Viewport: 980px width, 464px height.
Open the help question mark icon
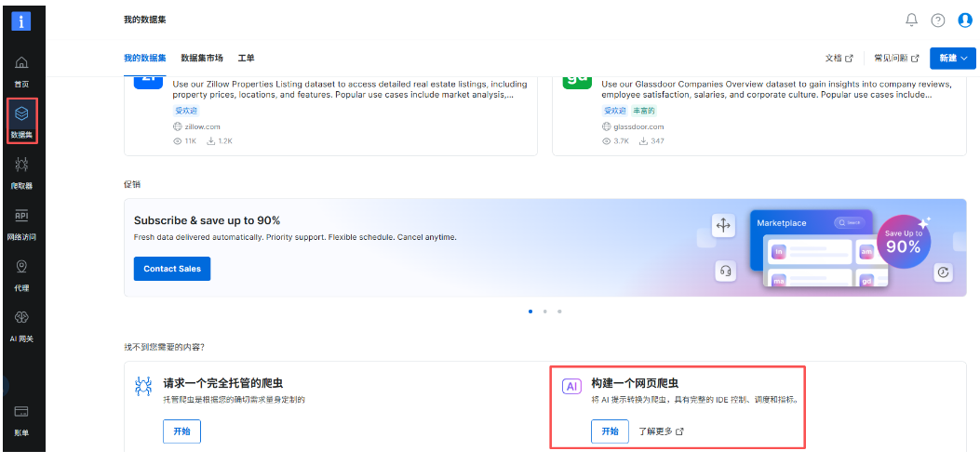[937, 20]
